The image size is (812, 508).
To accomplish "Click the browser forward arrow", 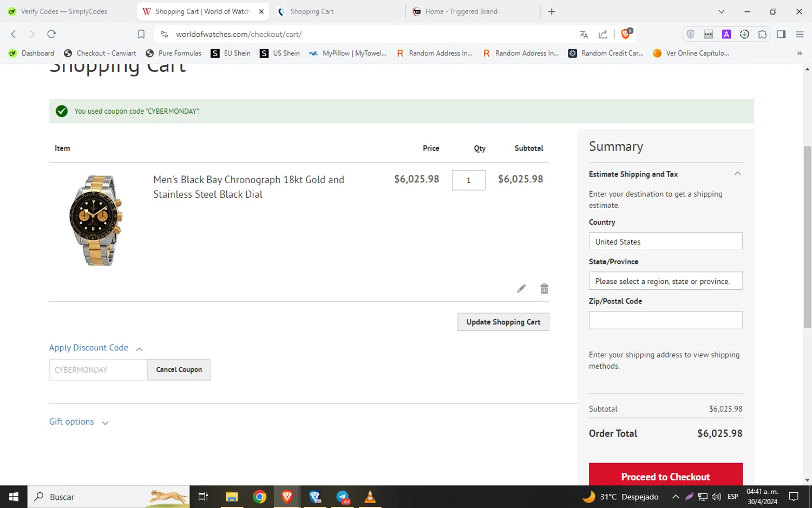I will point(32,34).
